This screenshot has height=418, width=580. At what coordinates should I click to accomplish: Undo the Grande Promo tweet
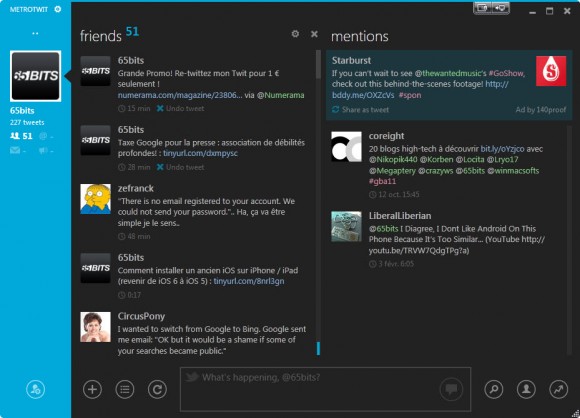click(x=180, y=108)
